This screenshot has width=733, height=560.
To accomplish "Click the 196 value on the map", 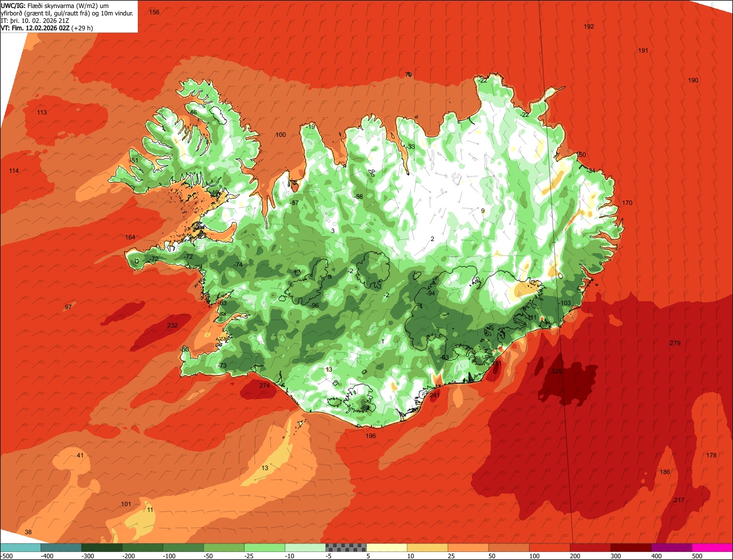I will (371, 436).
